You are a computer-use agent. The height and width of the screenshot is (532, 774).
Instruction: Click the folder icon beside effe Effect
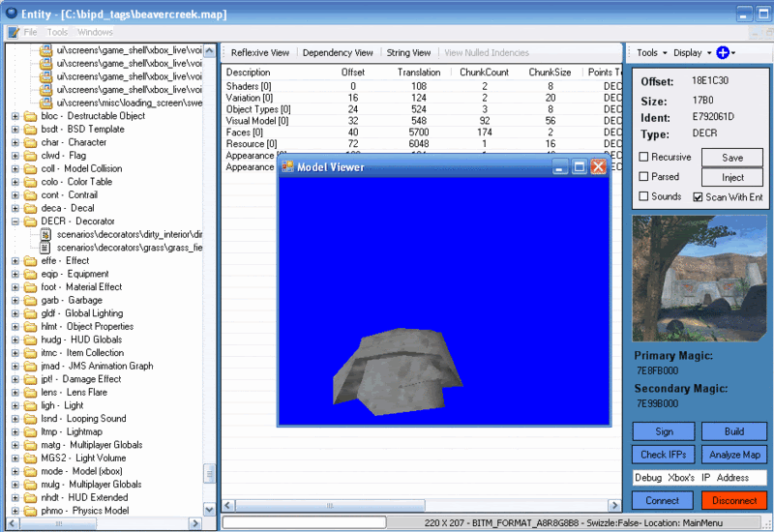click(x=31, y=261)
